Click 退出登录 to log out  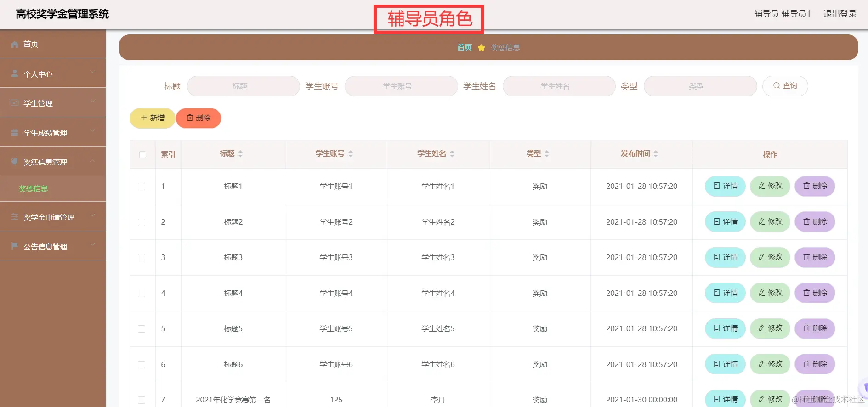pos(840,14)
